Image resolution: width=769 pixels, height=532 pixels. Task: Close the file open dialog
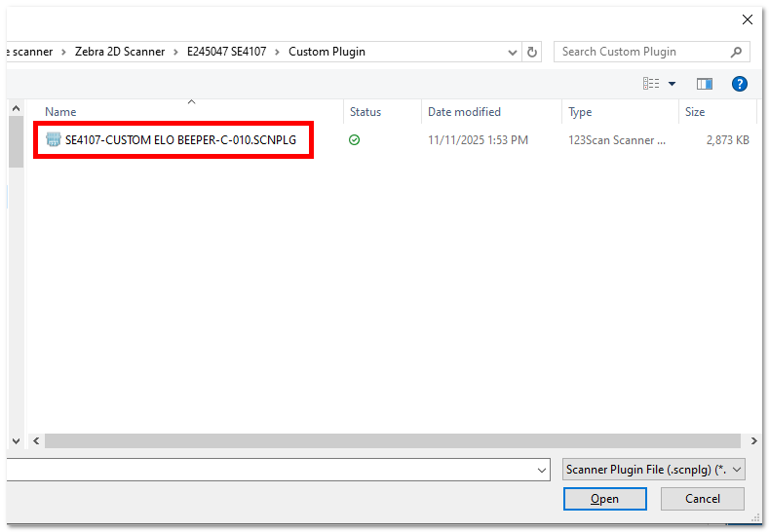coord(747,19)
